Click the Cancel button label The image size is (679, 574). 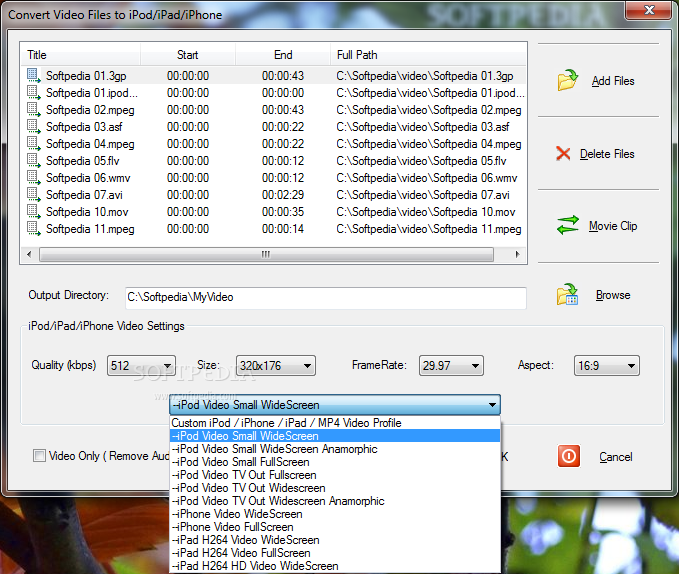(615, 457)
